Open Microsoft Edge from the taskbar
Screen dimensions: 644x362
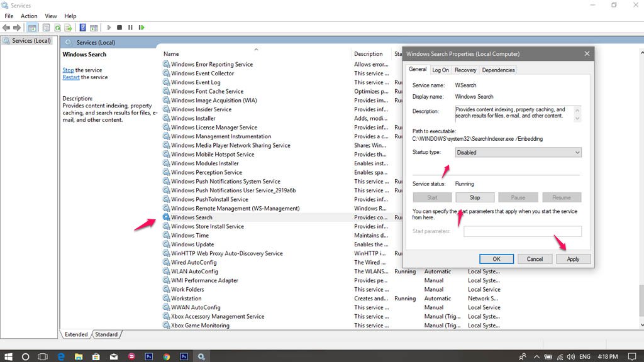tap(61, 357)
